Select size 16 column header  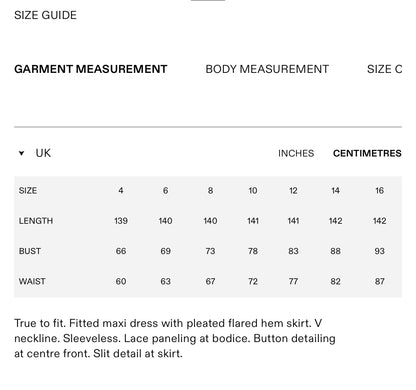point(379,190)
